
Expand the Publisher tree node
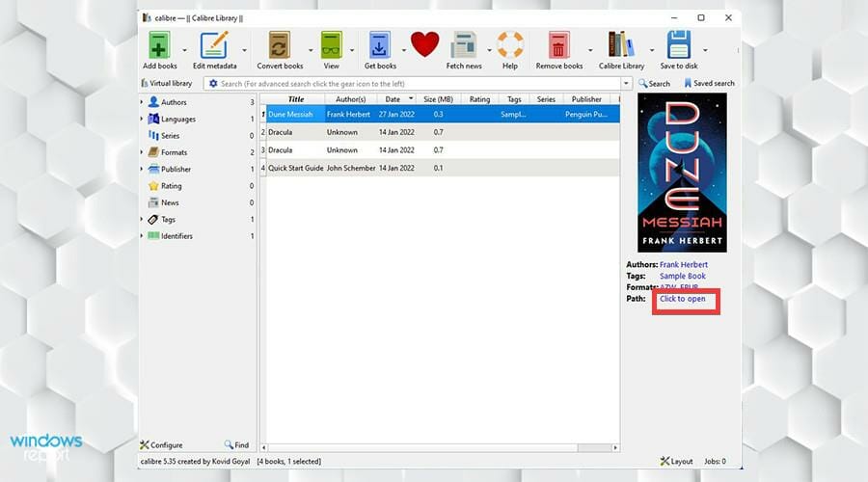pos(142,169)
